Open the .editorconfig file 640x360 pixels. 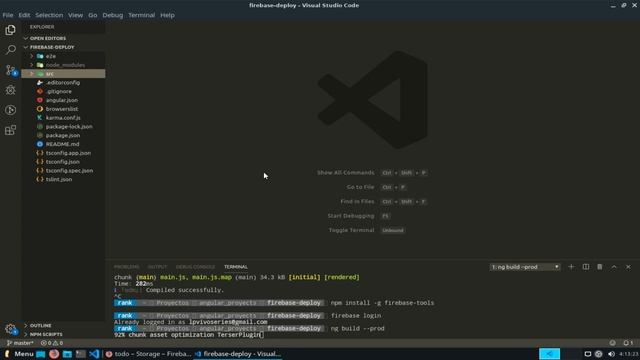(x=63, y=82)
